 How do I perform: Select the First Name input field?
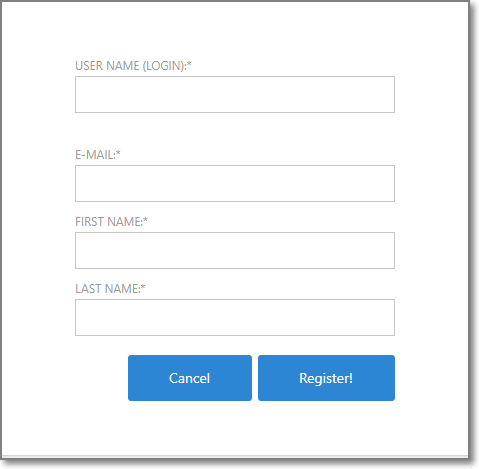coord(235,250)
